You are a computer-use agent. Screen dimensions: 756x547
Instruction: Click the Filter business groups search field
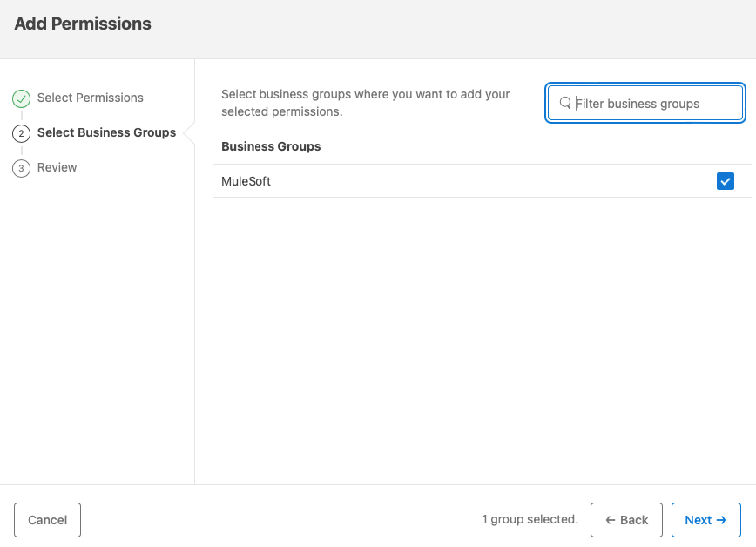[645, 104]
